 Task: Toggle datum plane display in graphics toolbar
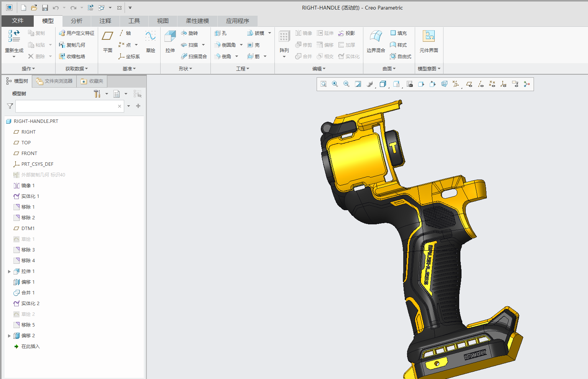pyautogui.click(x=469, y=84)
